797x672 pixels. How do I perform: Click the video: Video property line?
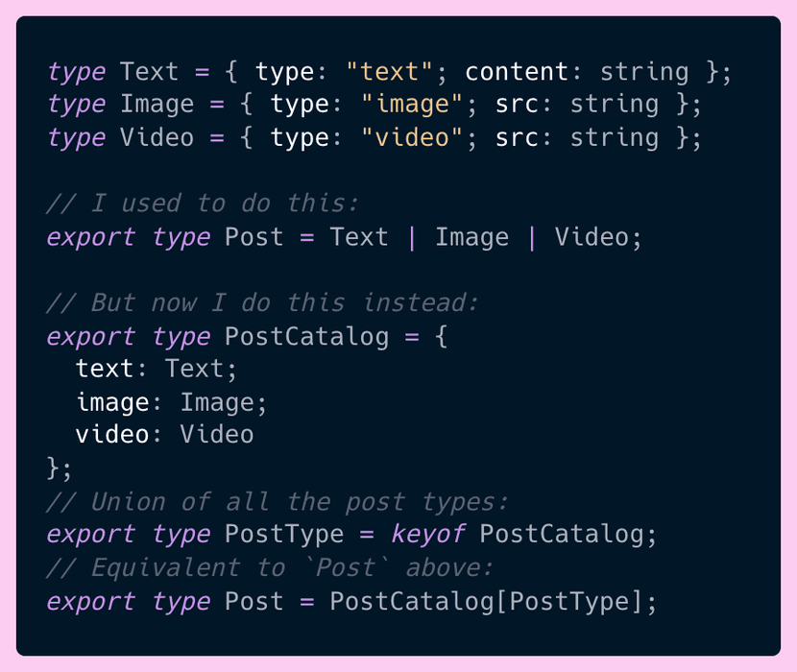165,435
